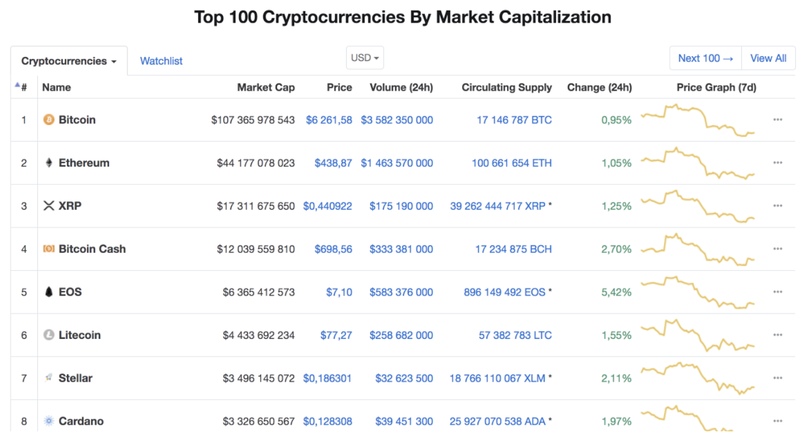This screenshot has width=807, height=436.
Task: Open the three-dot menu for Bitcoin row
Action: pos(778,120)
